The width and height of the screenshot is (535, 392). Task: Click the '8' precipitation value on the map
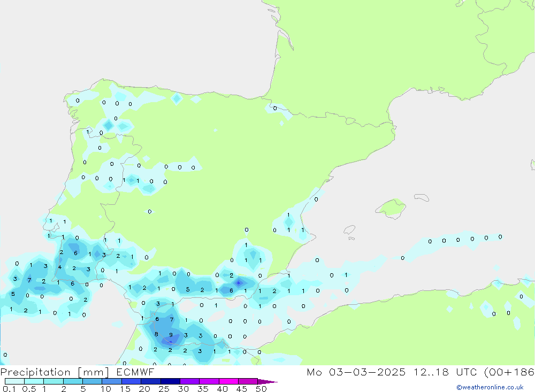(156, 334)
